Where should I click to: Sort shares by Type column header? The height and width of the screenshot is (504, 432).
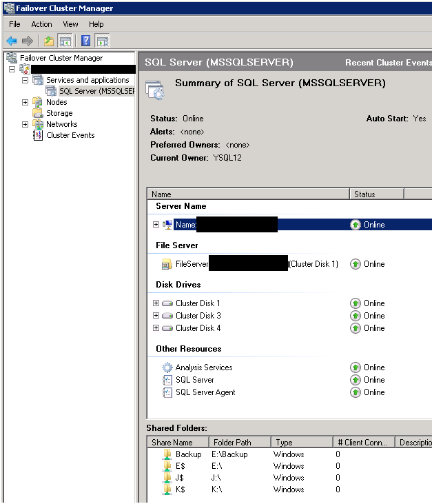point(302,443)
